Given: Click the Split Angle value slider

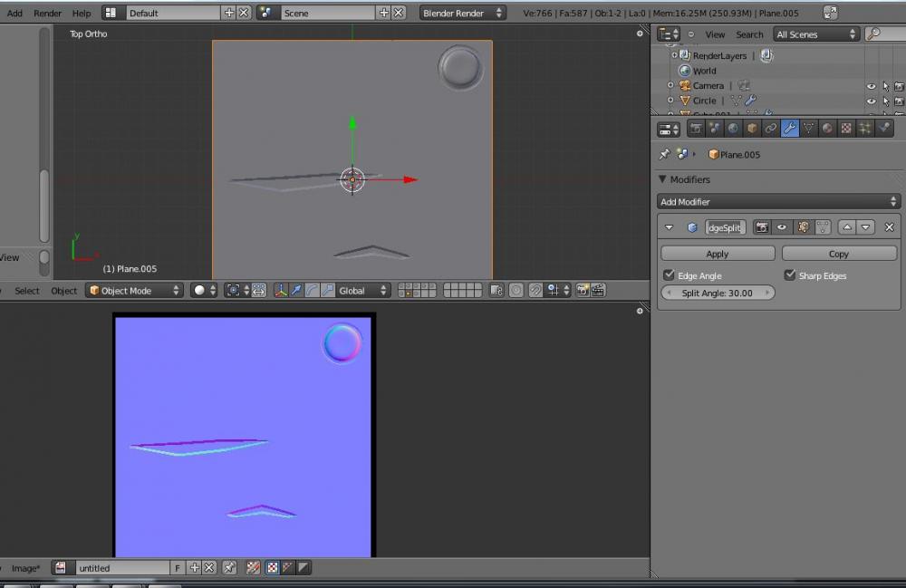Looking at the screenshot, I should click(x=718, y=293).
